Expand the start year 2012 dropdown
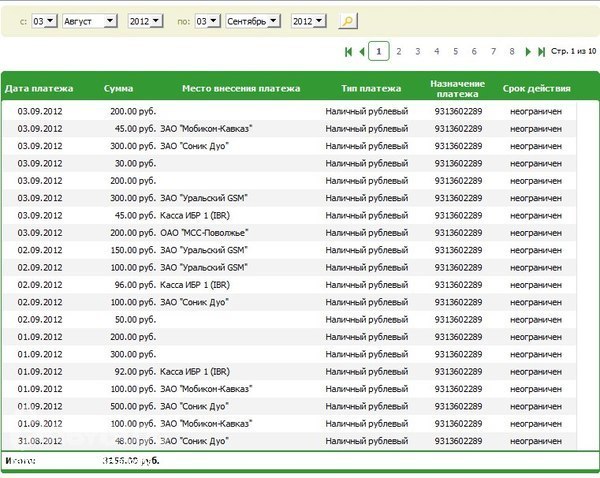600x478 pixels. tap(146, 21)
